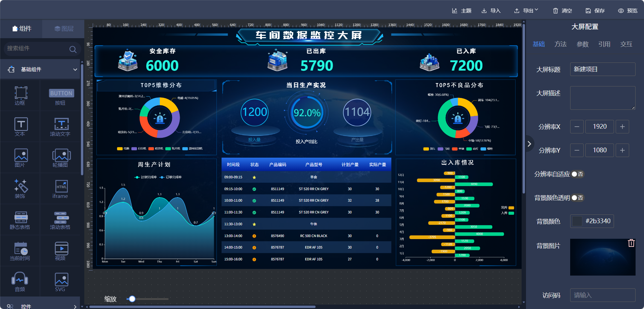Viewport: 644px width, 309px height.
Task: Click the 背景颜色 color swatch
Action: [577, 221]
